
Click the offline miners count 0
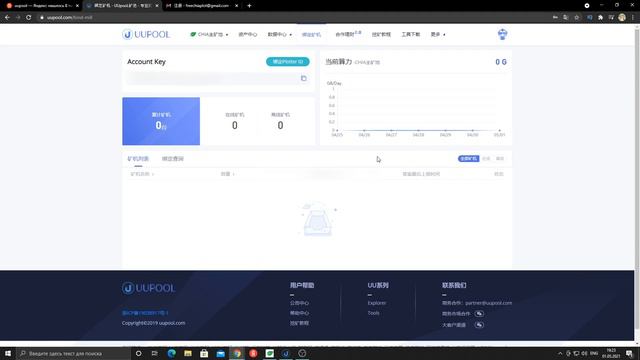[280, 125]
